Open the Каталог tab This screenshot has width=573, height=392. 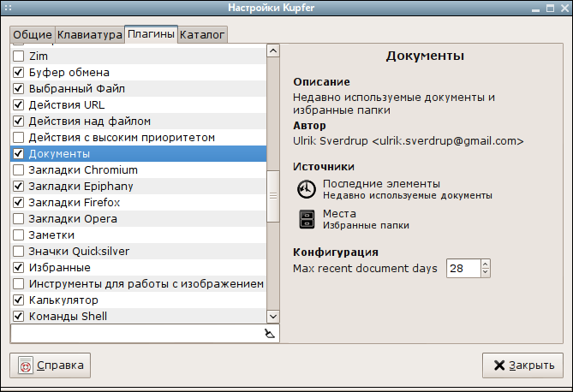point(202,35)
